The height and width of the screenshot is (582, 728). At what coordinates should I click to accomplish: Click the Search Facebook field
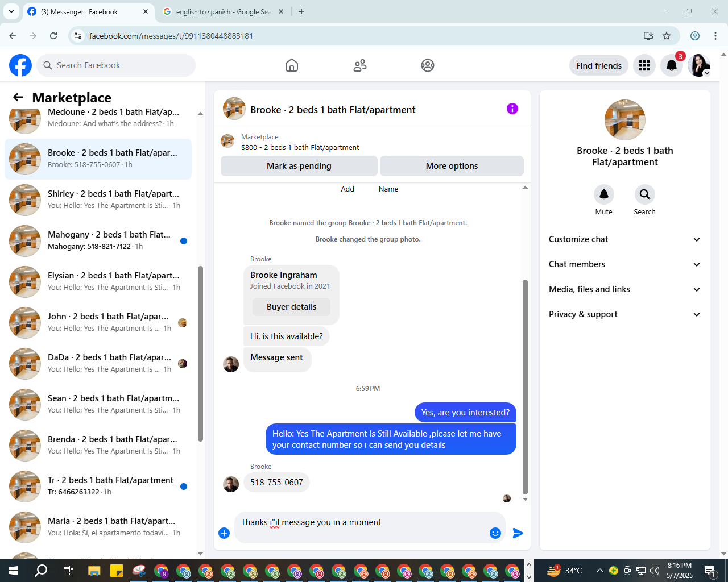(x=116, y=65)
